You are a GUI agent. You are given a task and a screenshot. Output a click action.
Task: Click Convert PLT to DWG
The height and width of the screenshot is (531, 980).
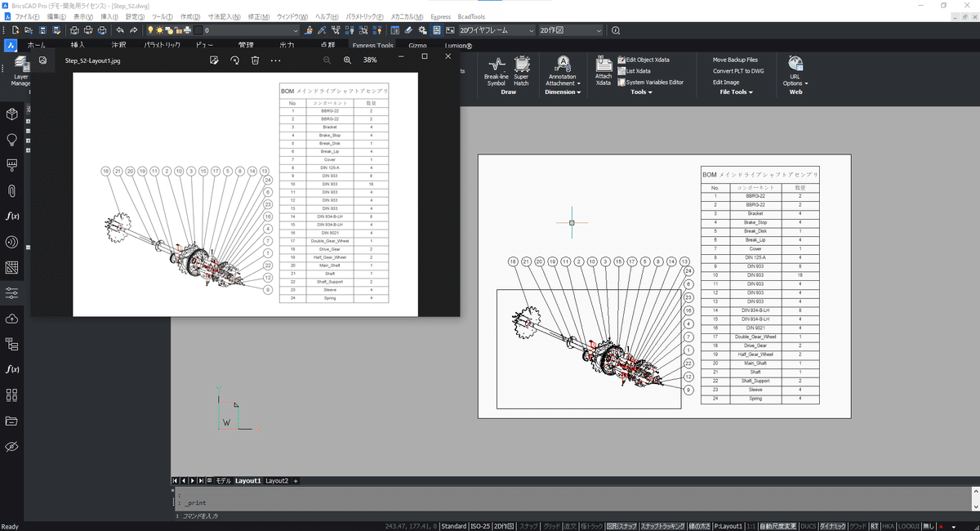(738, 71)
